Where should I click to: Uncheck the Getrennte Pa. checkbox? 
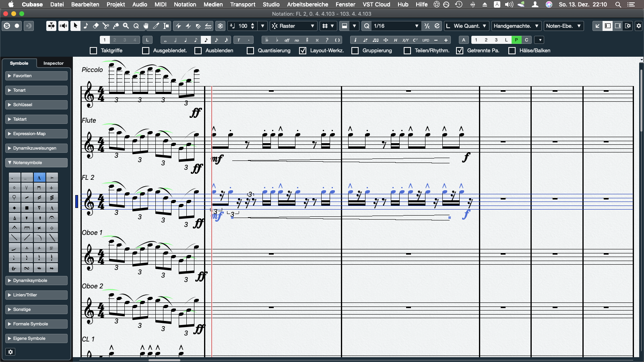click(x=460, y=51)
